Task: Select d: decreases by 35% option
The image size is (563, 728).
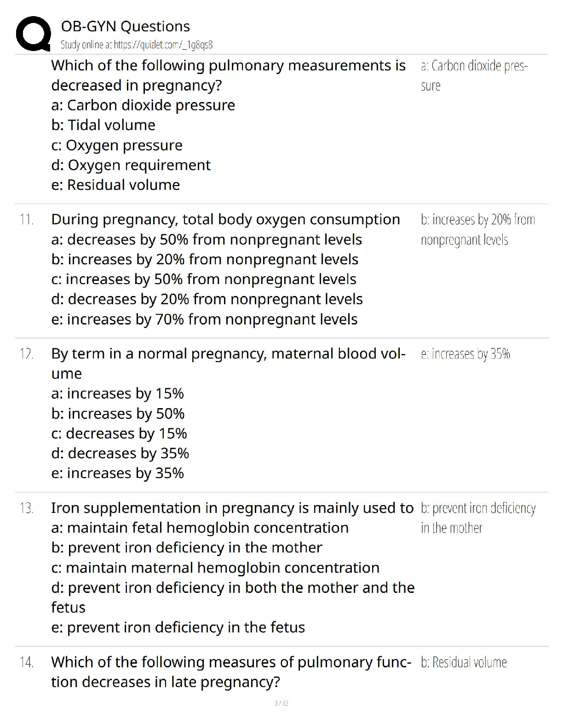Action: point(120,453)
